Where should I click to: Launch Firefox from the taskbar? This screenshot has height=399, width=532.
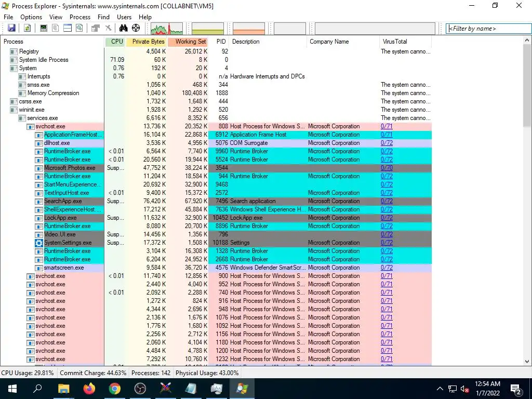89,389
